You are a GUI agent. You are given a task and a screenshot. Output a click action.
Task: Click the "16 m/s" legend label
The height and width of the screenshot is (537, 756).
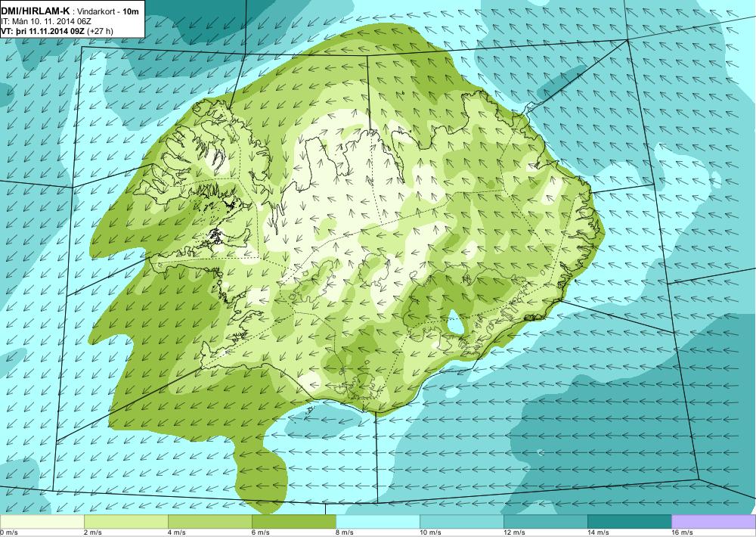682,532
